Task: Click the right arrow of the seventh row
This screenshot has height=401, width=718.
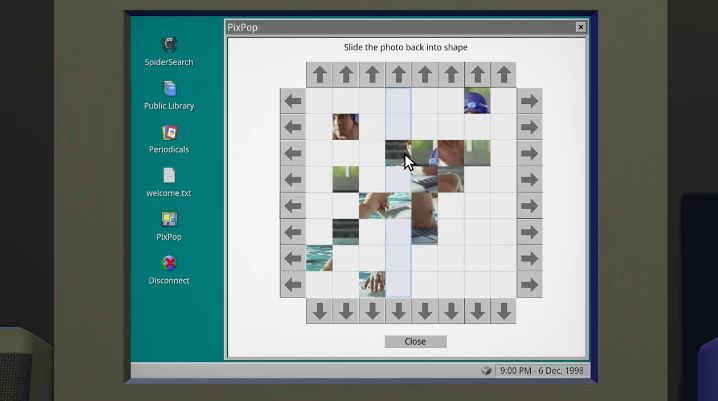Action: [530, 259]
